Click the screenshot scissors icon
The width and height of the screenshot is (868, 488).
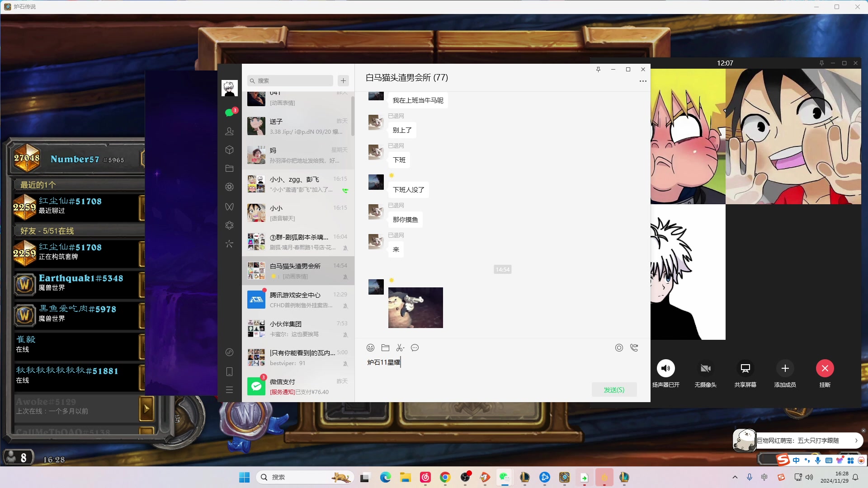(x=400, y=347)
